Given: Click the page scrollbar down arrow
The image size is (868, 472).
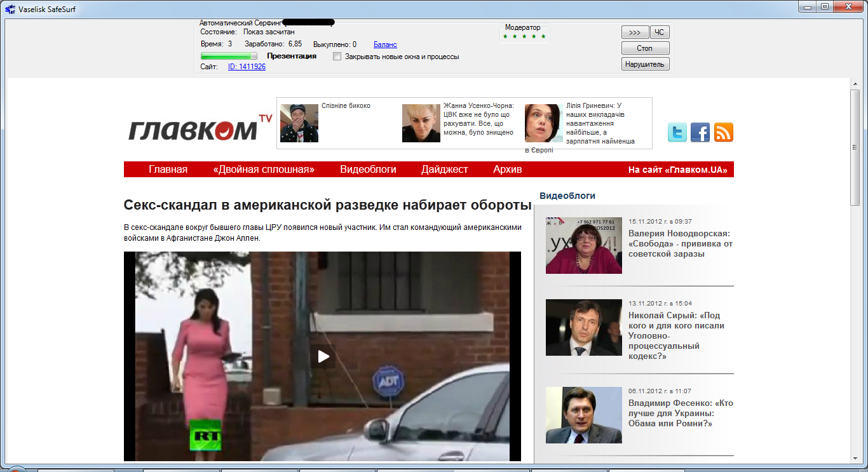Looking at the screenshot, I should coord(855,459).
